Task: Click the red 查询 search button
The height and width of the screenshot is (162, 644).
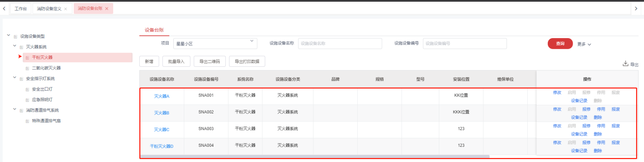Action: pos(560,43)
